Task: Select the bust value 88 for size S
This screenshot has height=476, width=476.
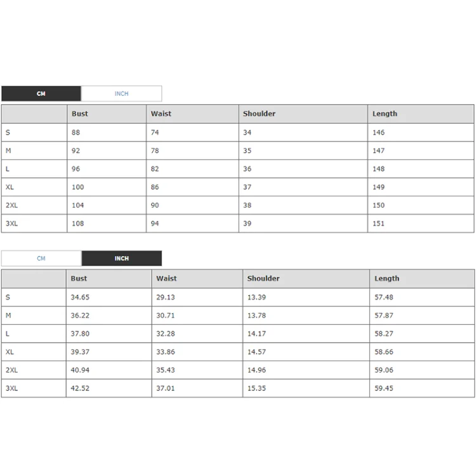Action: pyautogui.click(x=76, y=133)
